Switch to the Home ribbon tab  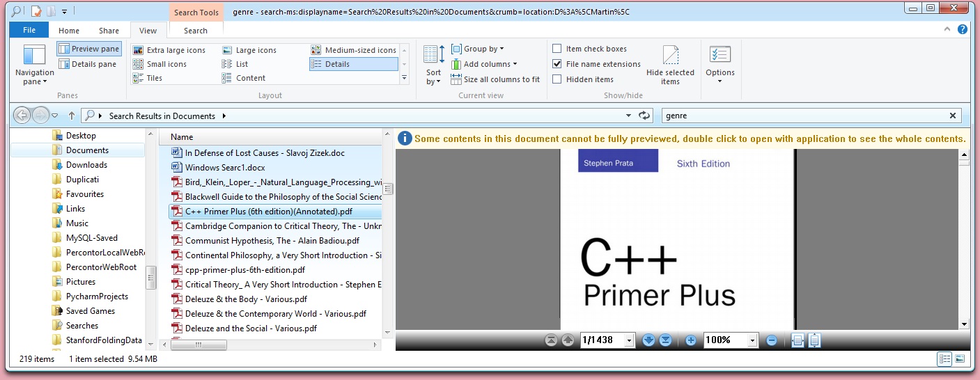pyautogui.click(x=69, y=31)
